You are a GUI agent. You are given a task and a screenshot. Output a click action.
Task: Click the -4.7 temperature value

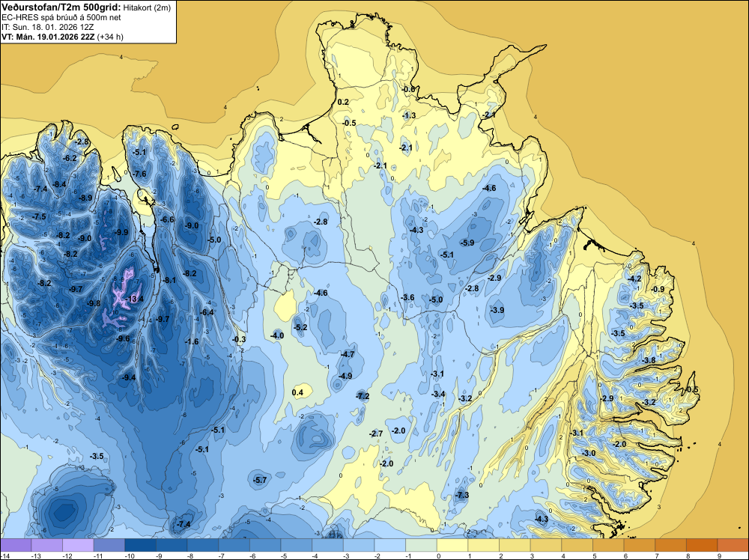348,354
